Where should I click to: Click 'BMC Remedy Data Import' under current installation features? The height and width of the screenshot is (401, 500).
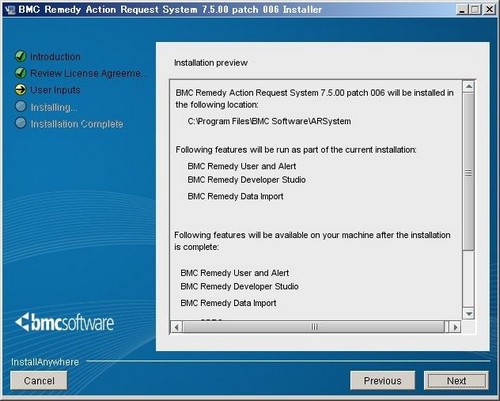click(235, 196)
